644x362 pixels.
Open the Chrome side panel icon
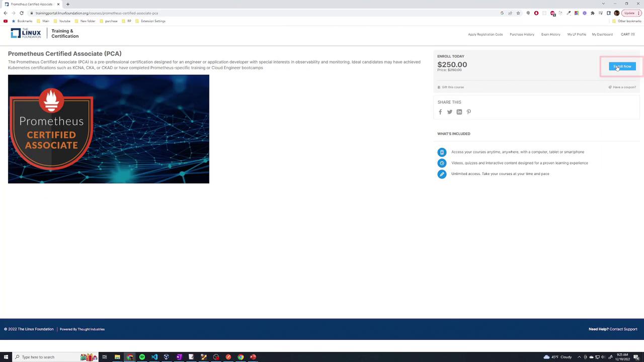click(609, 13)
